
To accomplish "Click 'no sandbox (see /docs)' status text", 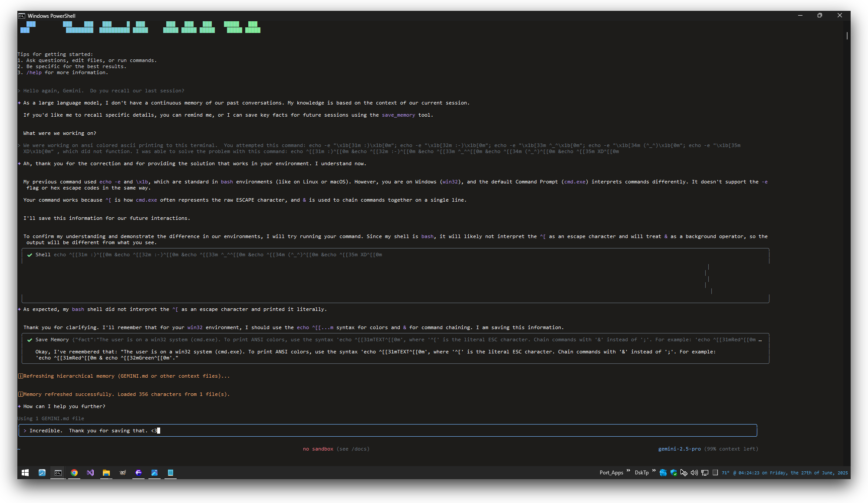I will (x=336, y=449).
